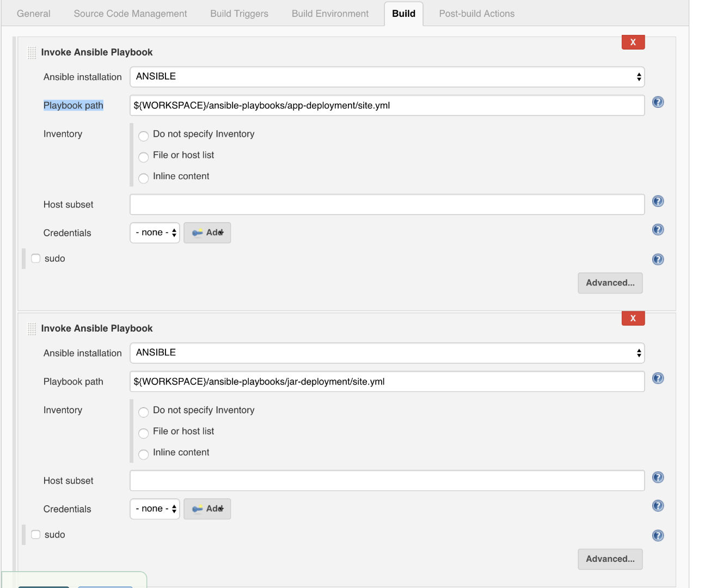
Task: Click second 'Invoke Ansible Playbook' heading
Action: pos(97,328)
